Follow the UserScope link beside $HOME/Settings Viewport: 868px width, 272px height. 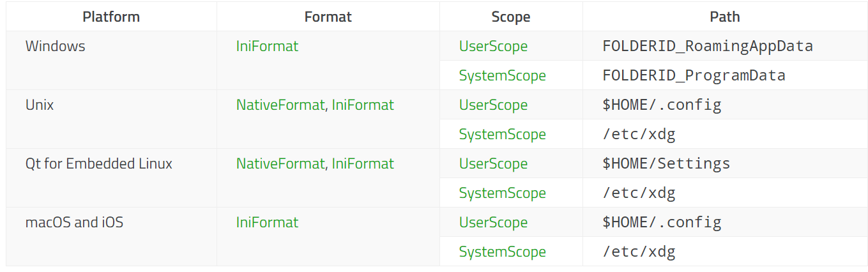pyautogui.click(x=493, y=163)
